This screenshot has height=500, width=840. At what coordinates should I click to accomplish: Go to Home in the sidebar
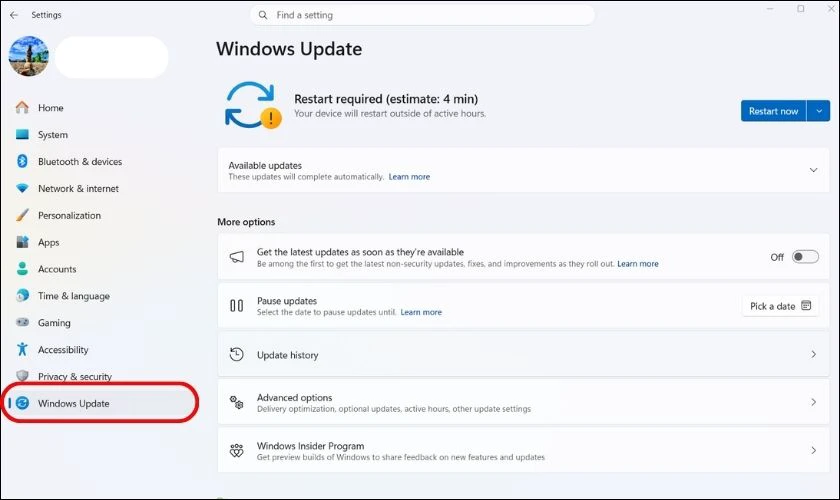(50, 108)
